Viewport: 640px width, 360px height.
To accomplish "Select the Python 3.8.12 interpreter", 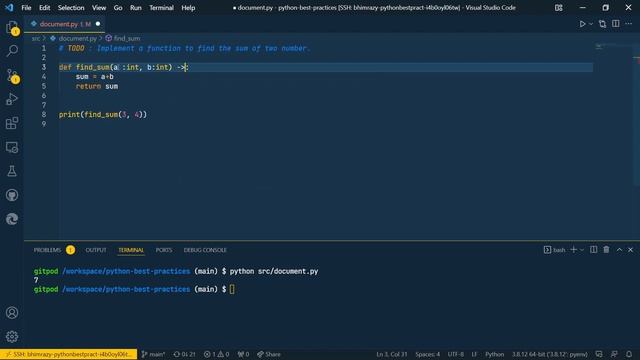I will pos(550,354).
